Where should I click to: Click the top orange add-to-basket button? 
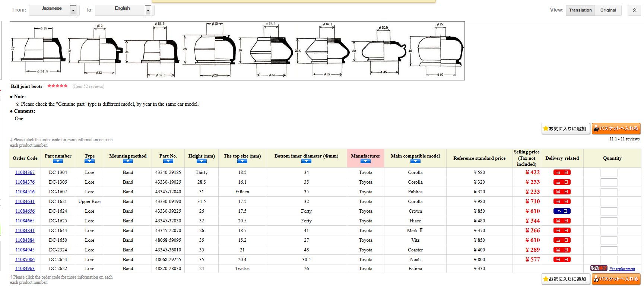616,129
